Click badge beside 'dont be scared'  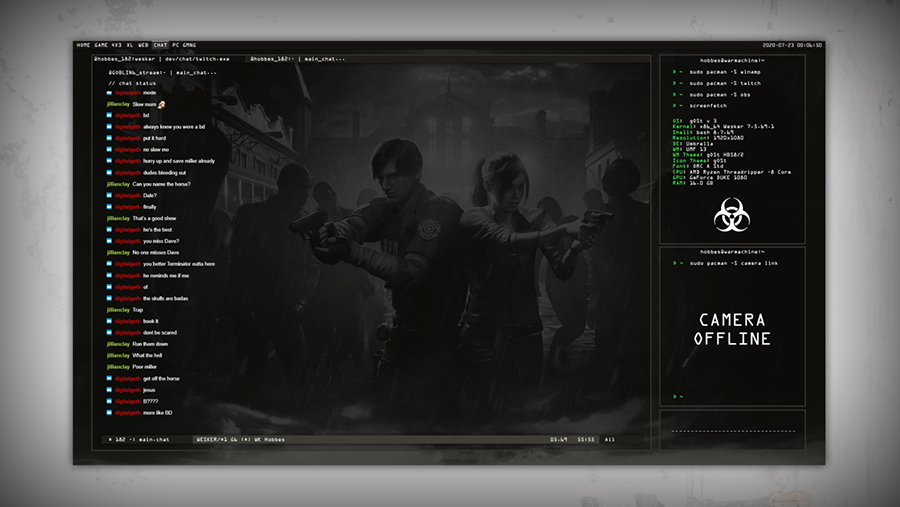pos(109,332)
